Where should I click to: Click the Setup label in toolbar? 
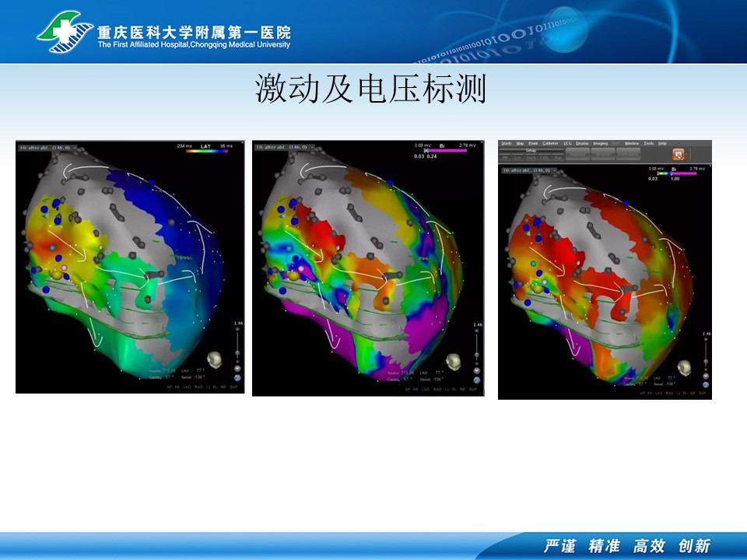coord(531,150)
